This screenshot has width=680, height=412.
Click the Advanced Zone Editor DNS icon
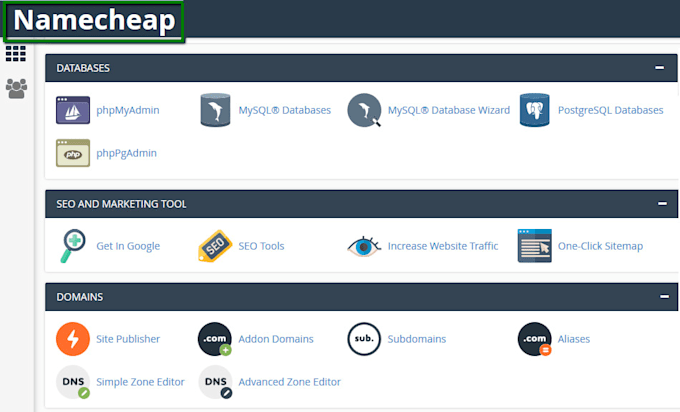215,382
